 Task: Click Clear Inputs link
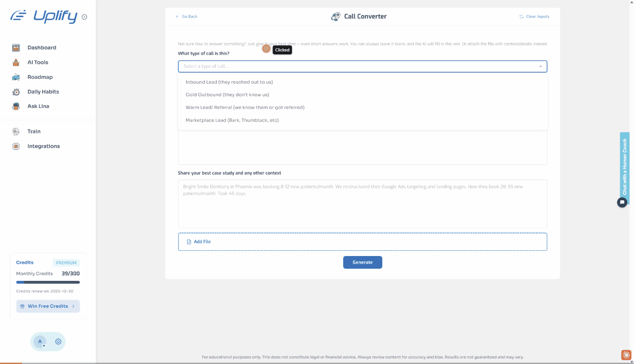click(534, 17)
